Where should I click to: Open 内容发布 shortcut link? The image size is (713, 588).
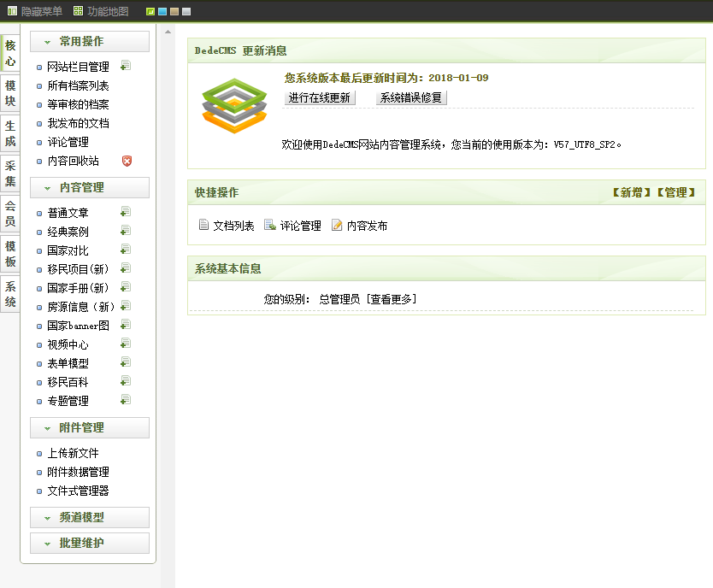tap(367, 226)
